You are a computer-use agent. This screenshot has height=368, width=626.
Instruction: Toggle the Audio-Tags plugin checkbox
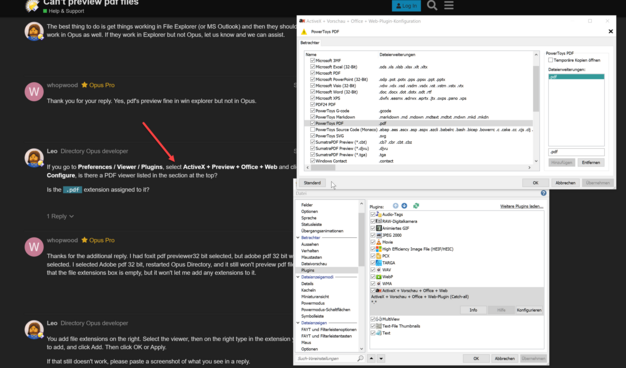pos(373,214)
